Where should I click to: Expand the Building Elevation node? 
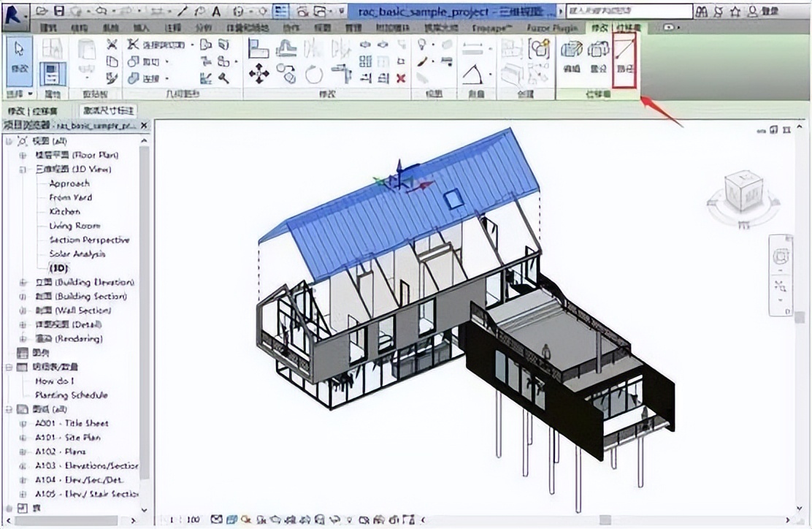point(23,282)
